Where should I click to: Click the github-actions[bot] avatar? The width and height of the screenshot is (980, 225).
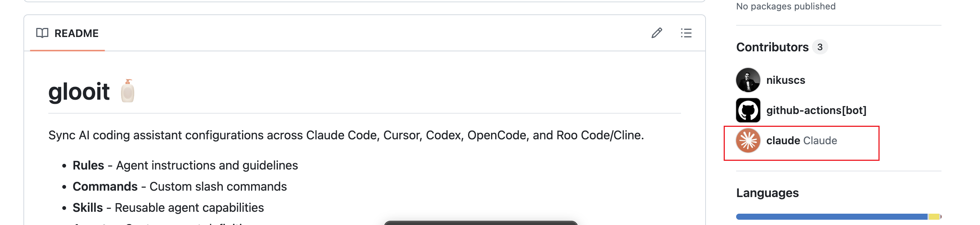(748, 110)
